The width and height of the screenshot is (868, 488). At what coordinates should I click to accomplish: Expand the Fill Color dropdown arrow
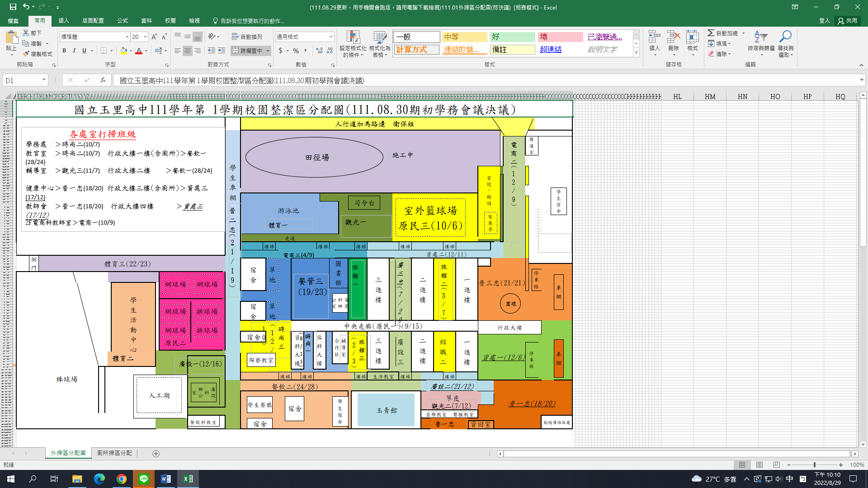pos(131,51)
